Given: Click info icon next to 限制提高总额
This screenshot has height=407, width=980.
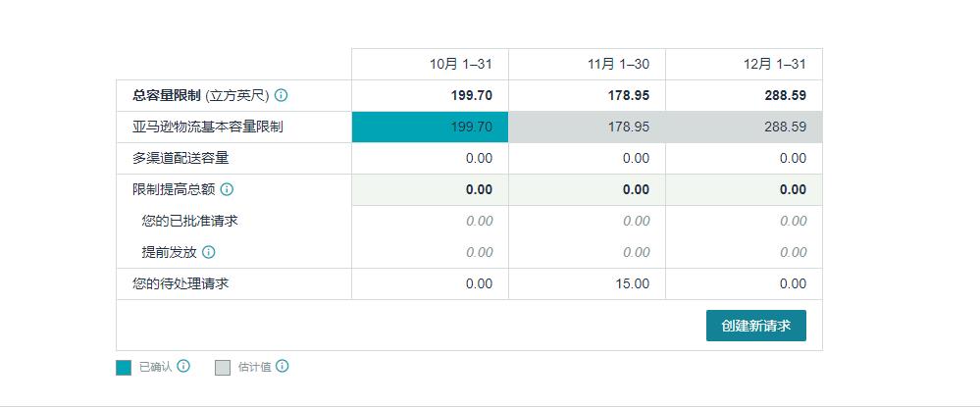Looking at the screenshot, I should (x=227, y=189).
